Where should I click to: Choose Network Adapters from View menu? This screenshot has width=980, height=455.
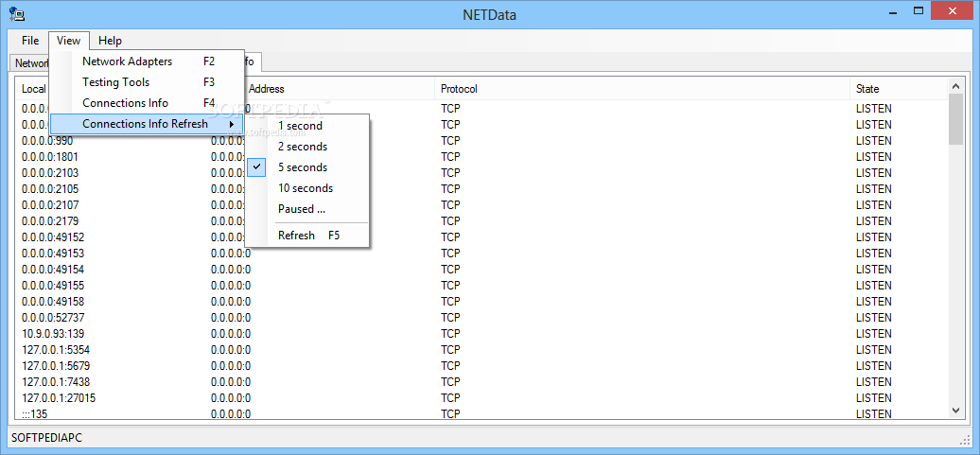[x=147, y=61]
